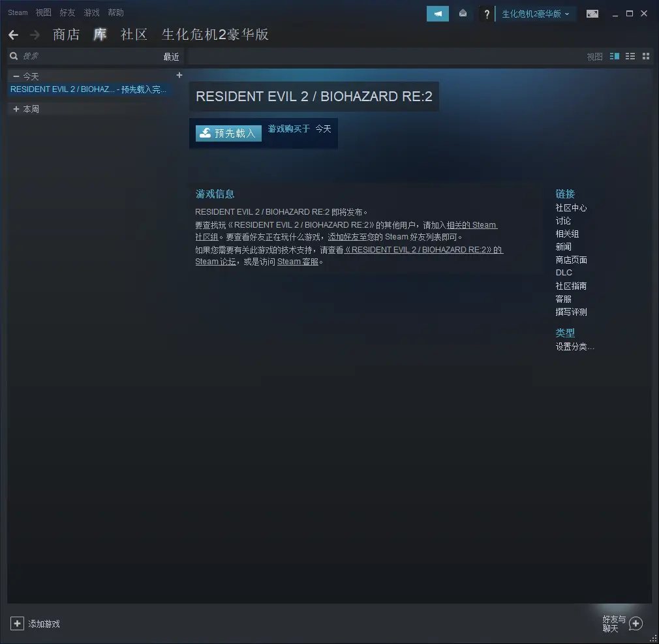Screen dimensions: 659x644
Task: Open the 游戏 menu
Action: coord(91,12)
